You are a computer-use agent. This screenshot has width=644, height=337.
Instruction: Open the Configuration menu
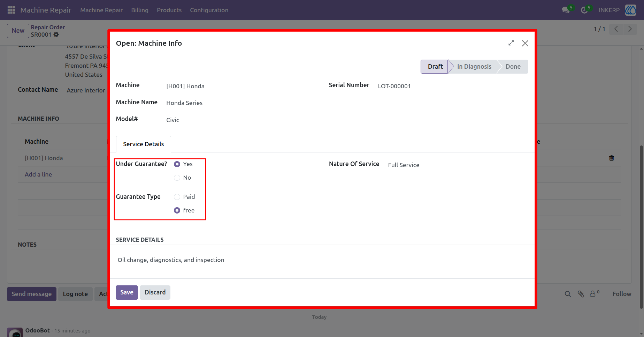[x=209, y=10]
